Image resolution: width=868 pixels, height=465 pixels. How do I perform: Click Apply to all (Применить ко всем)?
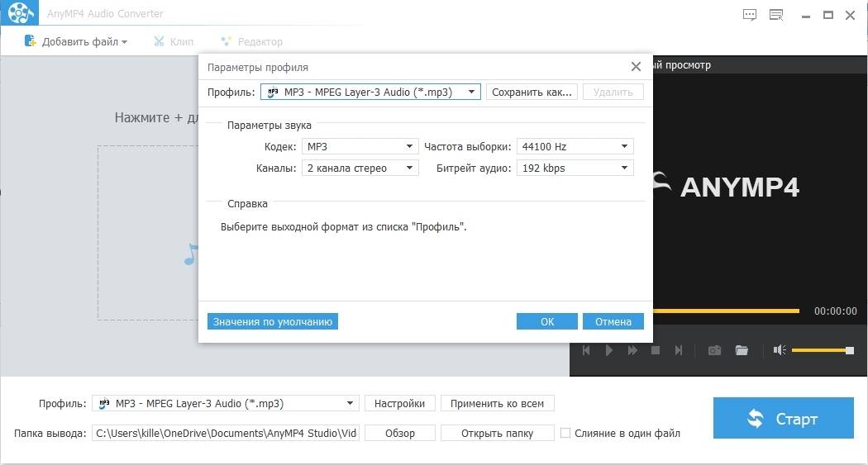(497, 404)
